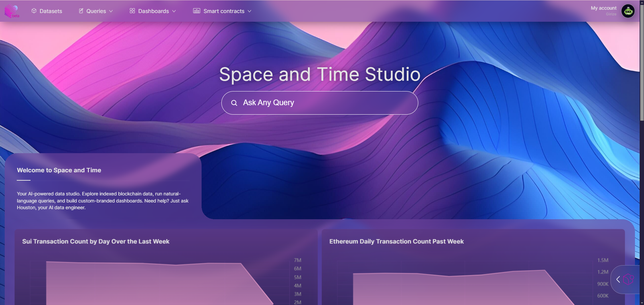The image size is (644, 305).
Task: Click the 1.5M axis label on Ethereum chart
Action: pos(603,260)
